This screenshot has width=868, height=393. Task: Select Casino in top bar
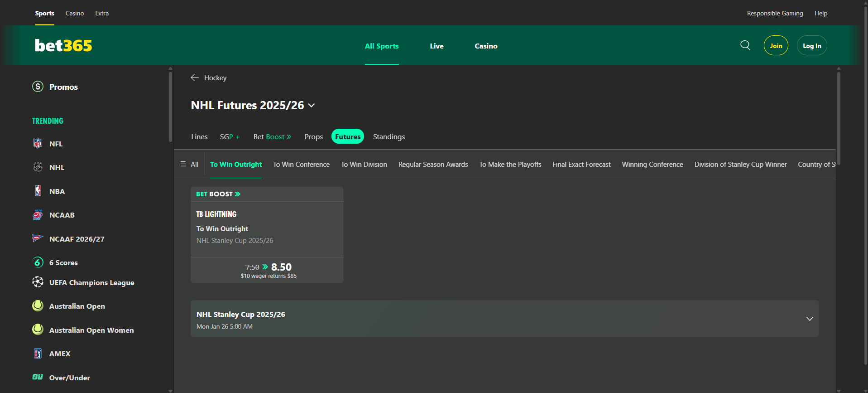pos(75,13)
